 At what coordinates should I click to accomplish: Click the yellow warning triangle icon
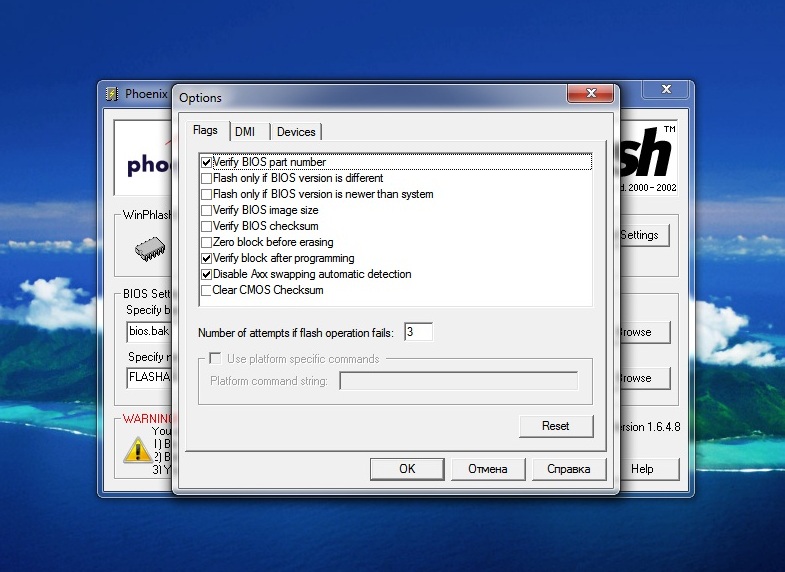pyautogui.click(x=137, y=449)
